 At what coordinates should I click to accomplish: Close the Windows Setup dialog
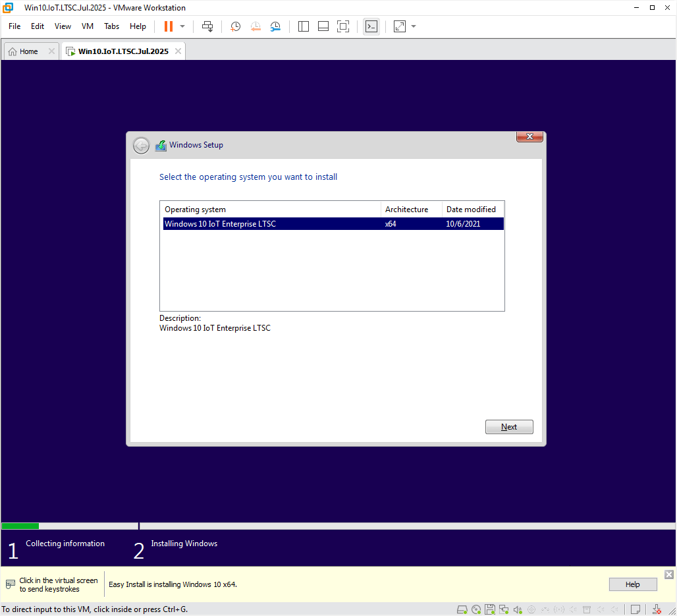click(529, 136)
